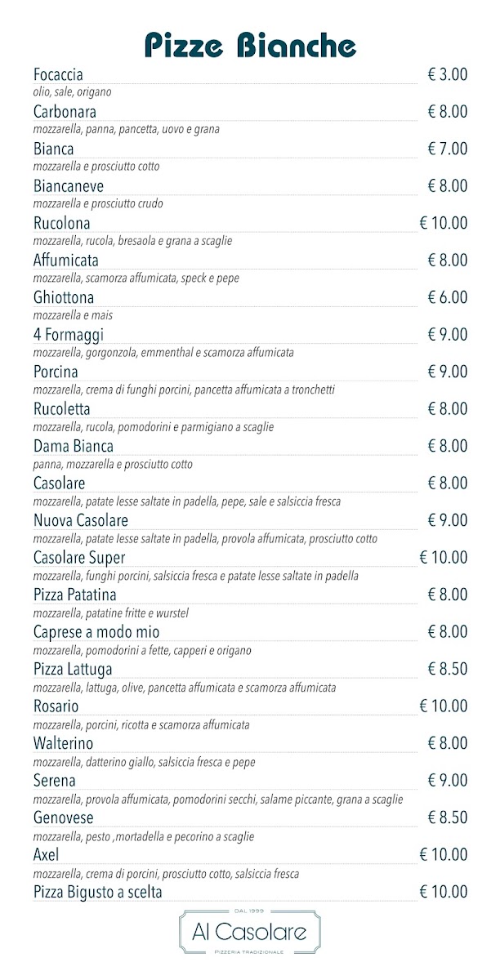
Task: Click the Porcina pizza name
Action: pos(56,372)
